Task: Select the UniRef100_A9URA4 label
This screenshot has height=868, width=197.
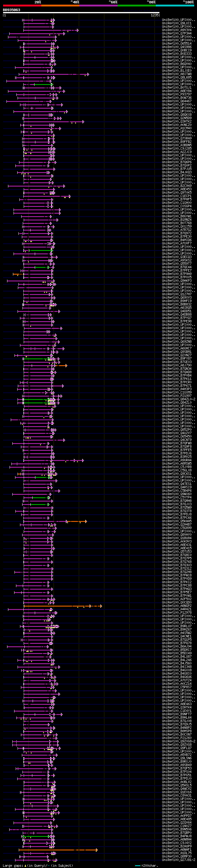Action: [x=177, y=460]
